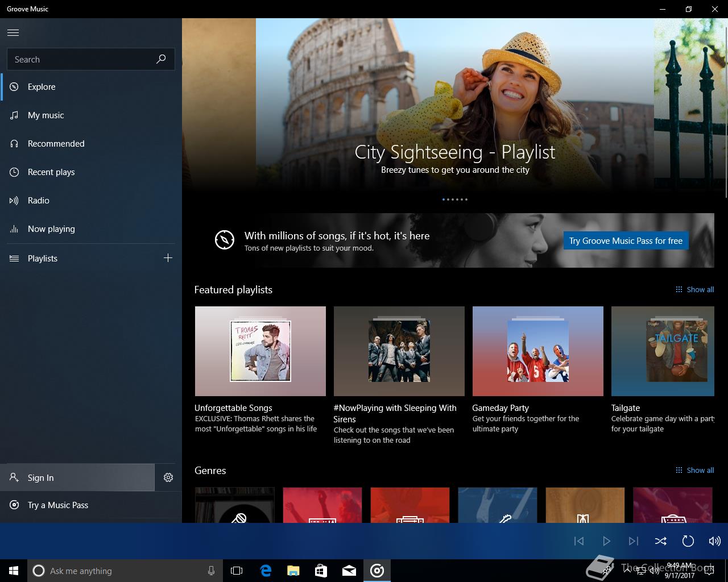Click the Sign In button
Viewport: 728px width, 582px height.
coord(77,477)
